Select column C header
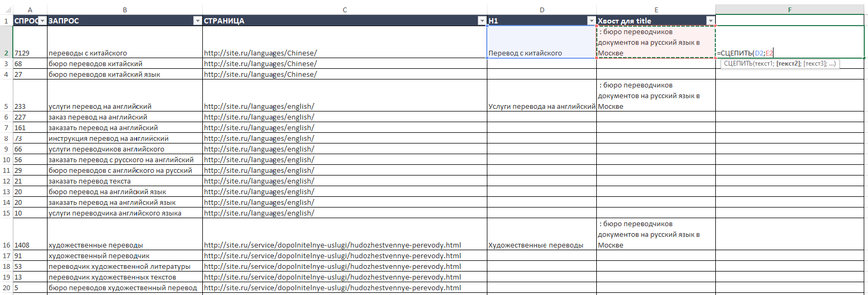The height and width of the screenshot is (295, 868). coord(345,10)
